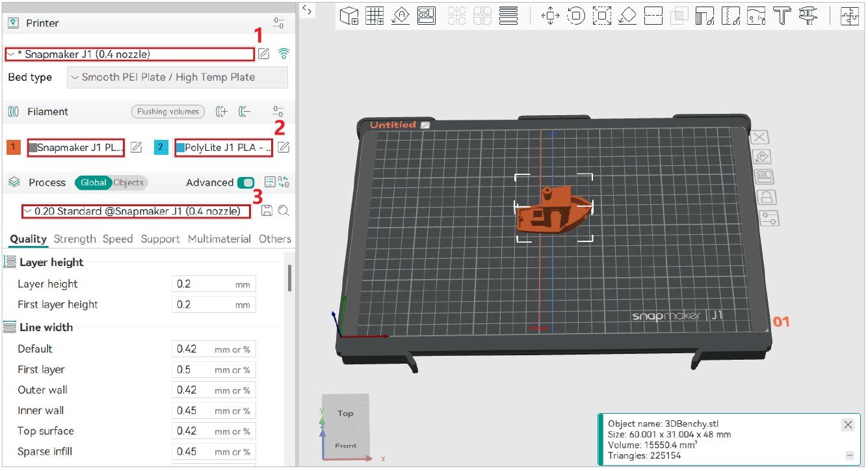
Task: Collapse the sidebar using the arrows icon
Action: click(x=308, y=10)
